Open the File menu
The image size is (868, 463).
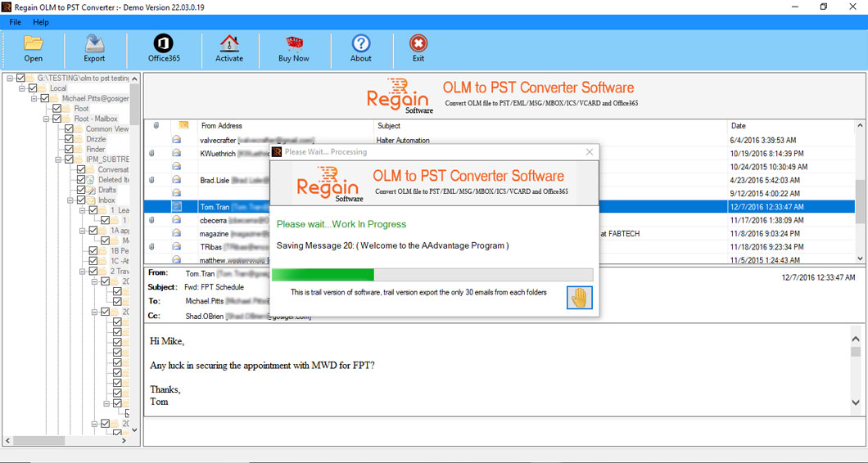[15, 22]
